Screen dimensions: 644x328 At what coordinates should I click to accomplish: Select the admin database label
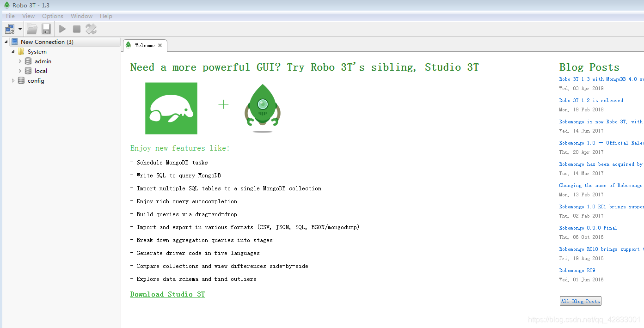tap(43, 61)
